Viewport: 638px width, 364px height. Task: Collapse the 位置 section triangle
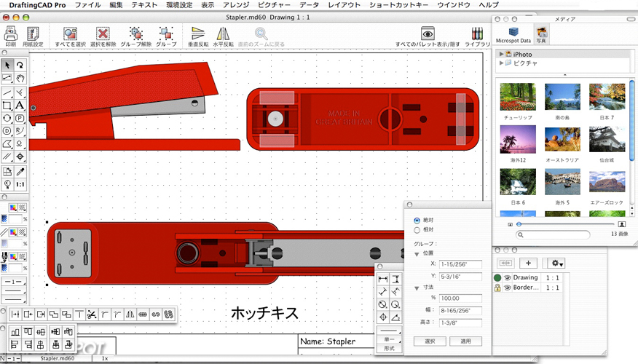tap(417, 254)
